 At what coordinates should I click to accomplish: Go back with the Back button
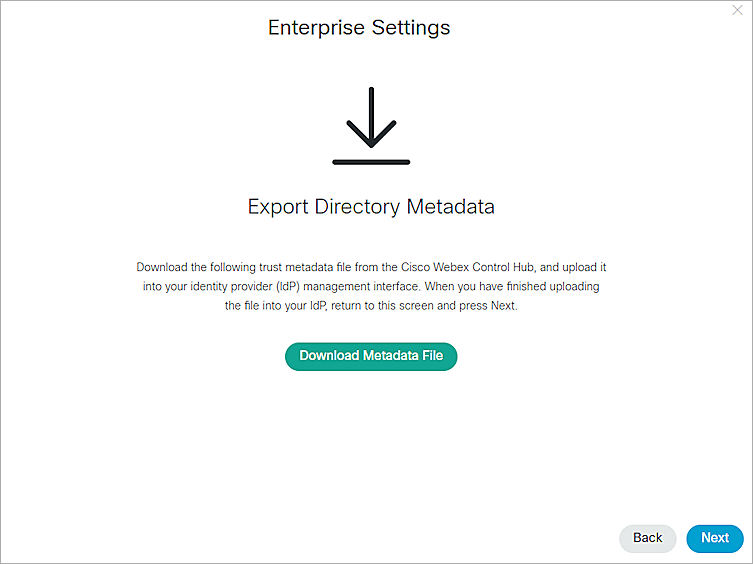[x=647, y=538]
